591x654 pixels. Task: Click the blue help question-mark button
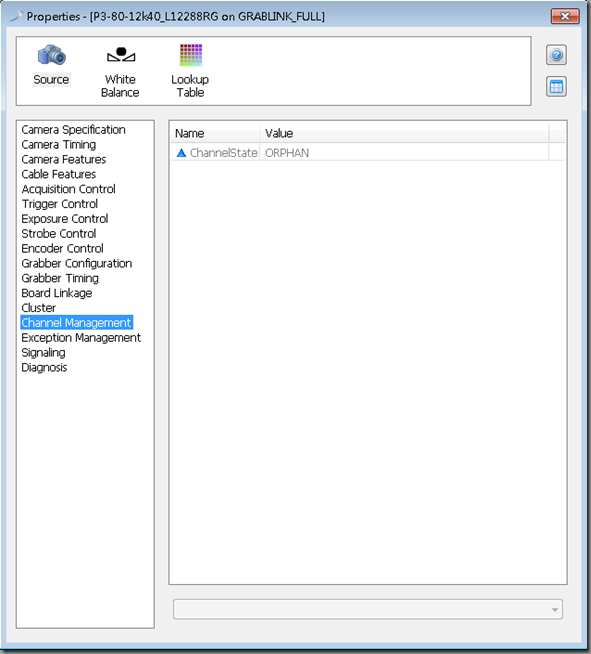(x=556, y=55)
